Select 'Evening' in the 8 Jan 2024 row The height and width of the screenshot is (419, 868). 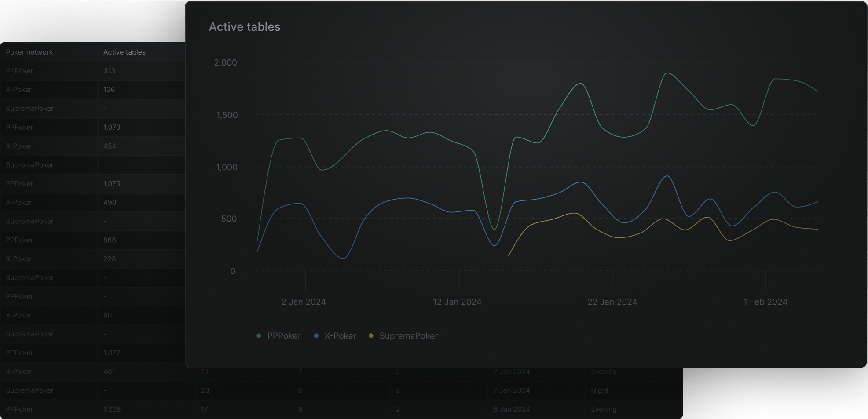[604, 409]
